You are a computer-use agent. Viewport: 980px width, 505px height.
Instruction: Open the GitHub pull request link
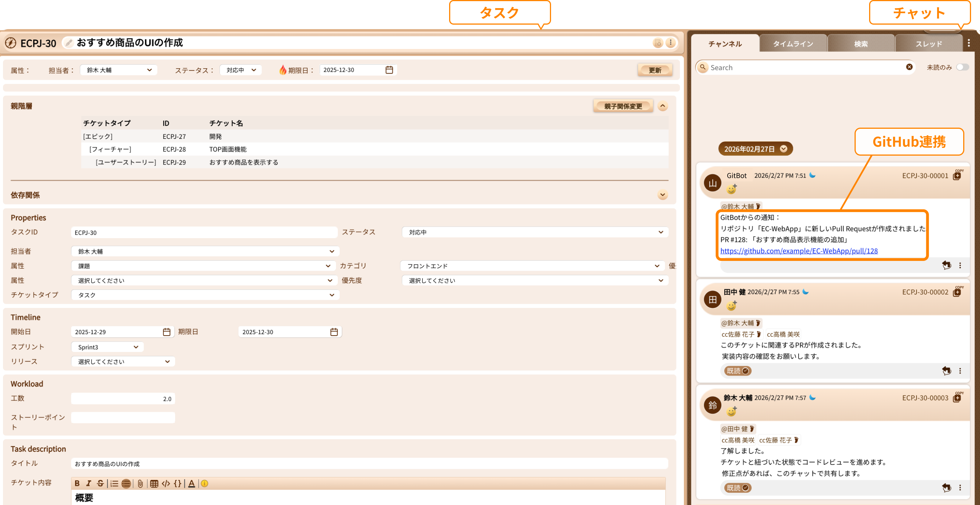[x=799, y=250]
